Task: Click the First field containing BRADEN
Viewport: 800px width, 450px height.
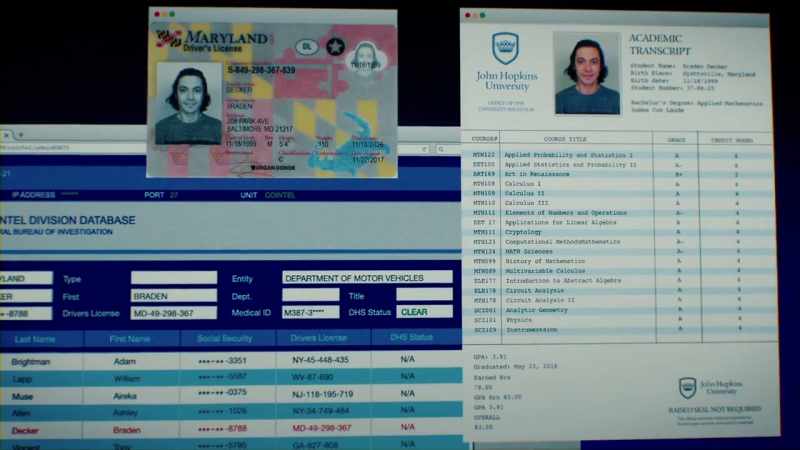Action: pos(174,295)
